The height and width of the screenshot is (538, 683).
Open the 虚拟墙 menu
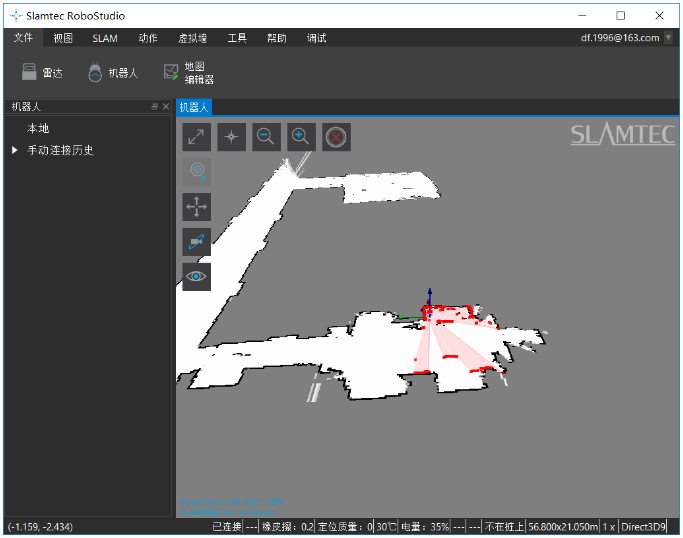(x=193, y=38)
